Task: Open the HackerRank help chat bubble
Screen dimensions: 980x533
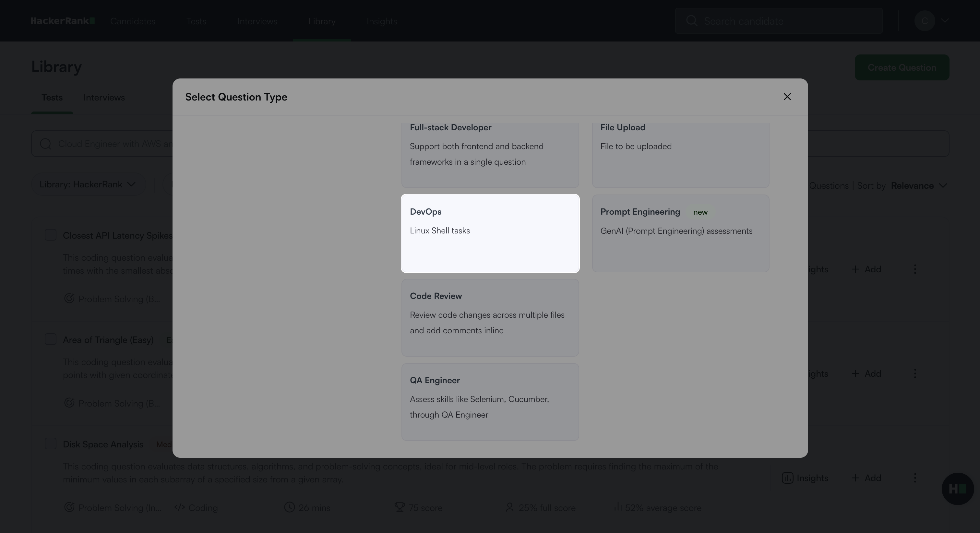Action: (x=957, y=489)
